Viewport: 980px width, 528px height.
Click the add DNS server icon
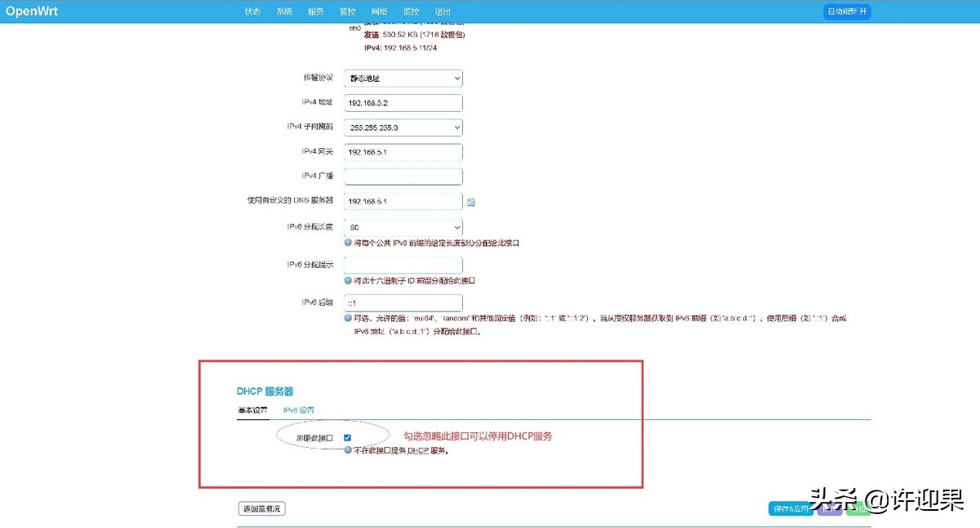pos(471,200)
